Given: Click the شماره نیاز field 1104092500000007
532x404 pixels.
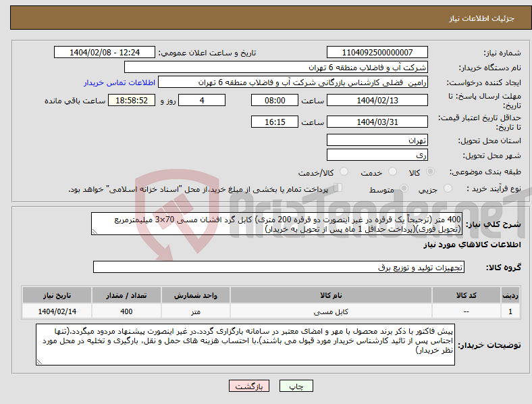Looking at the screenshot, I should click(377, 52).
